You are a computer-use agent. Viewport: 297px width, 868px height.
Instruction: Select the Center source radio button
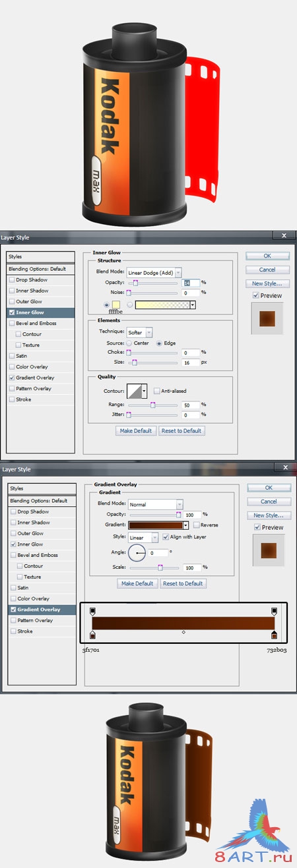point(128,343)
